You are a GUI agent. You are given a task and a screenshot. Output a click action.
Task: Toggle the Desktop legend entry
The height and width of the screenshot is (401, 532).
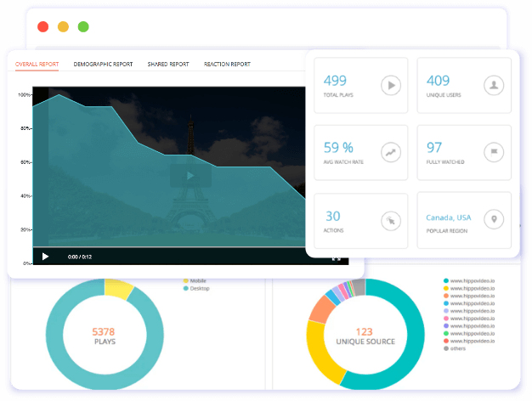(x=196, y=288)
